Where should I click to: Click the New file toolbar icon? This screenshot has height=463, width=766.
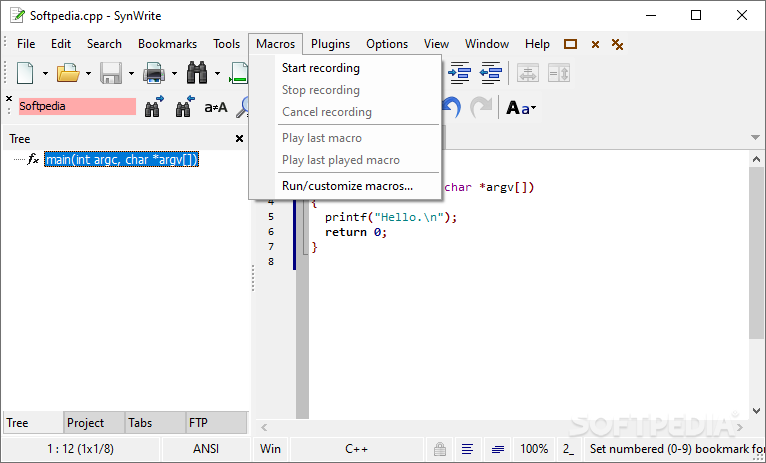pos(25,73)
